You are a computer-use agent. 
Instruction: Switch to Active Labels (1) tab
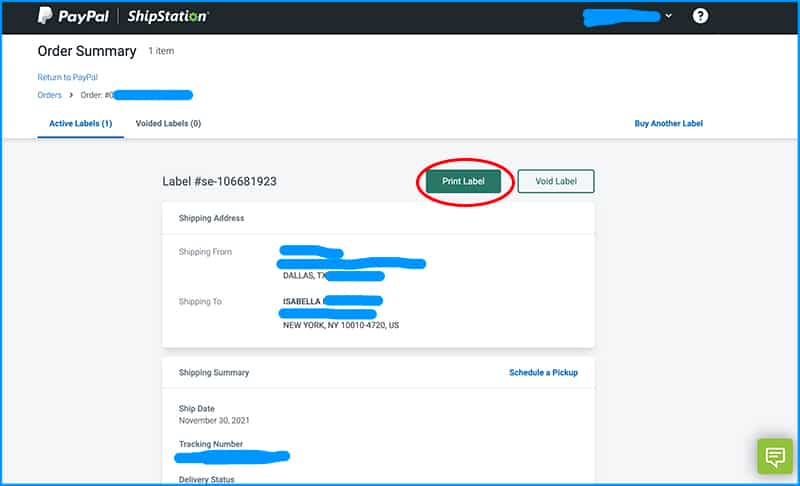(81, 123)
